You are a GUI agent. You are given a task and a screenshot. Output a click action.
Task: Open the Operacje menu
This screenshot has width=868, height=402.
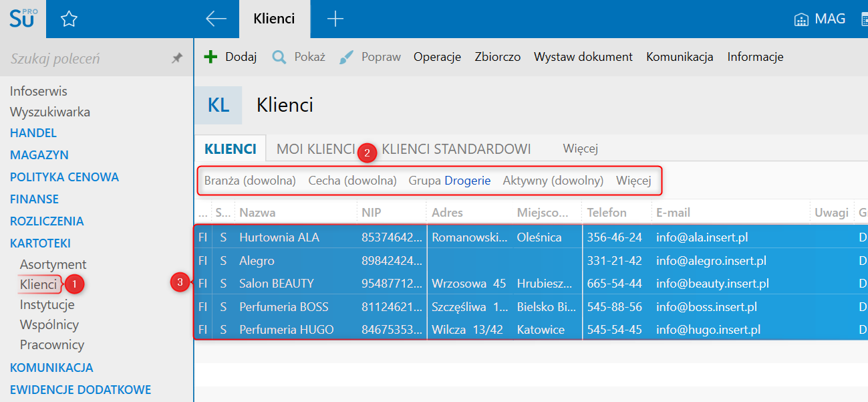[437, 57]
